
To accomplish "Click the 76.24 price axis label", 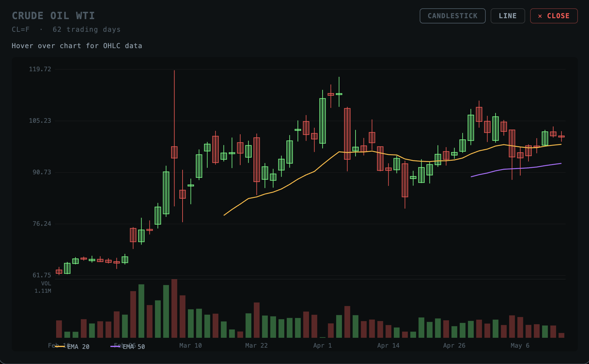I will coord(42,224).
